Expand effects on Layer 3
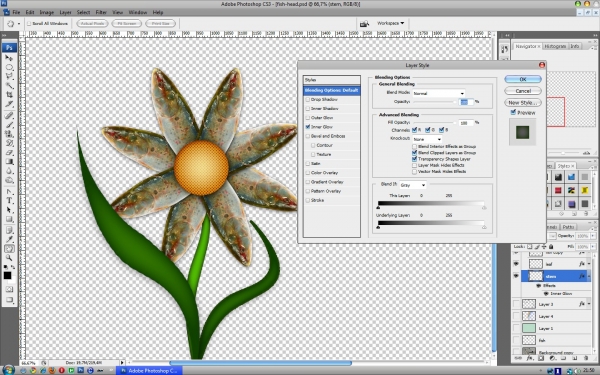The image size is (600, 375). pyautogui.click(x=589, y=304)
